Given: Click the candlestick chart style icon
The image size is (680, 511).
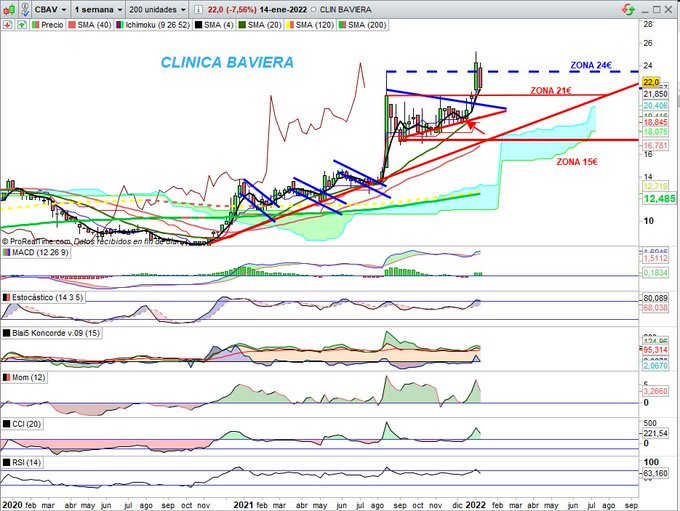Looking at the screenshot, I should (x=9, y=9).
